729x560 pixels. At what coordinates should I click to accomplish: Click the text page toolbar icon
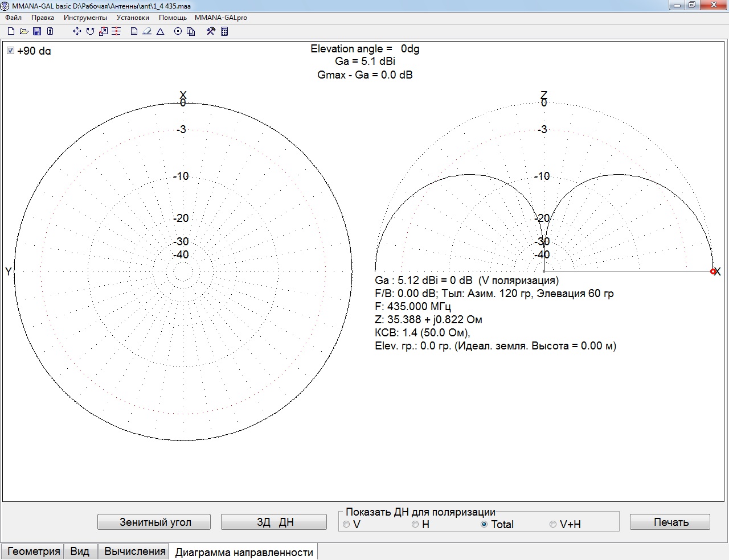click(x=134, y=31)
